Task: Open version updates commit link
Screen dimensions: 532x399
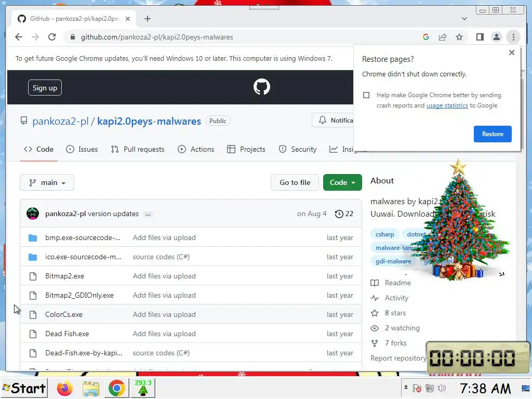Action: tap(113, 214)
